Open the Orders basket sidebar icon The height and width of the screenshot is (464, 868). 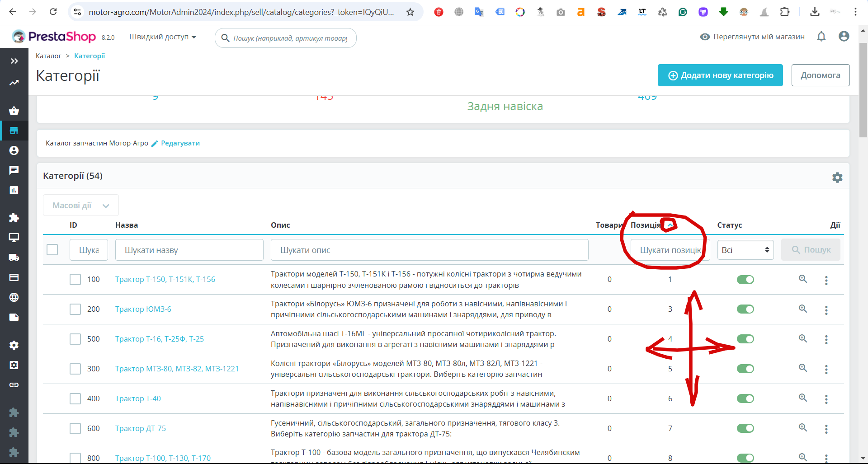(14, 111)
